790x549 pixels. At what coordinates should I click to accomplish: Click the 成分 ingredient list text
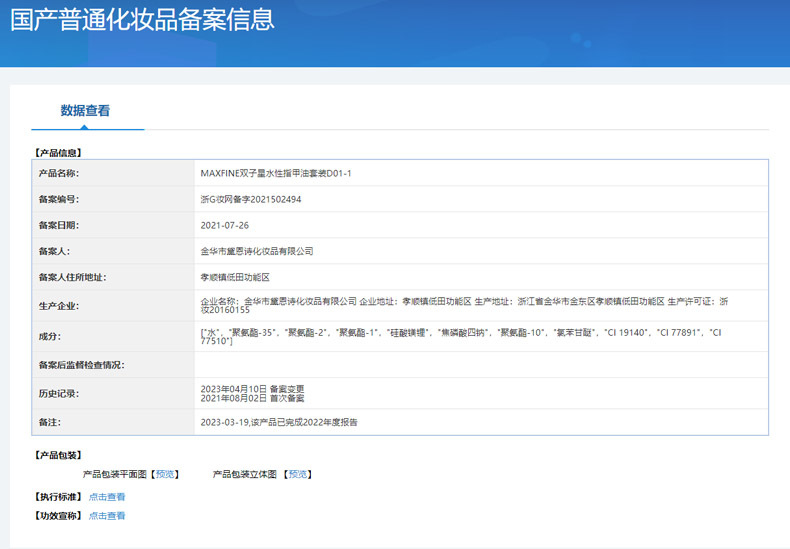tap(460, 336)
